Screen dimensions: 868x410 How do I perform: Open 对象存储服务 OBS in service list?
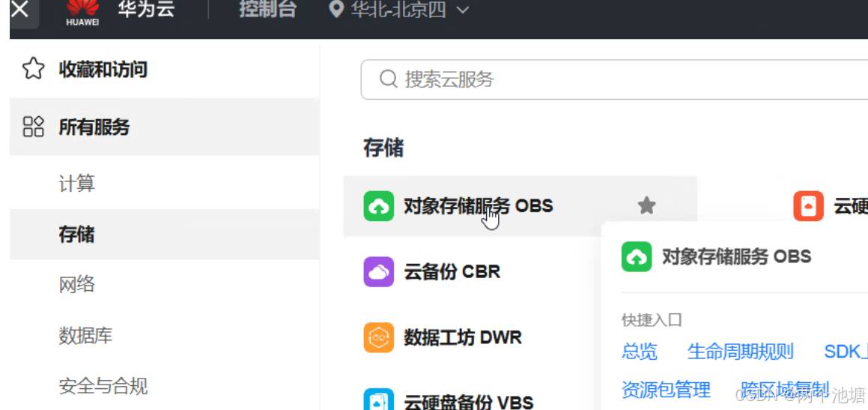click(x=479, y=206)
